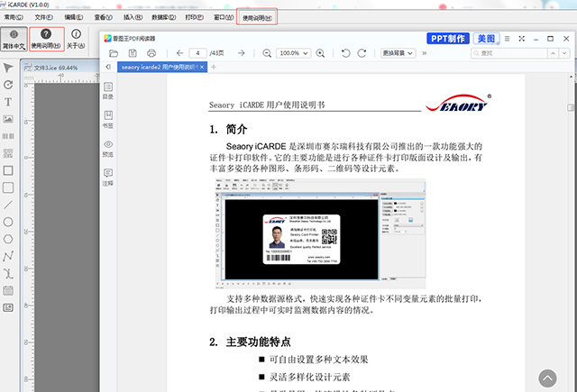Click the 美图 button
This screenshot has width=577, height=392.
pyautogui.click(x=486, y=39)
